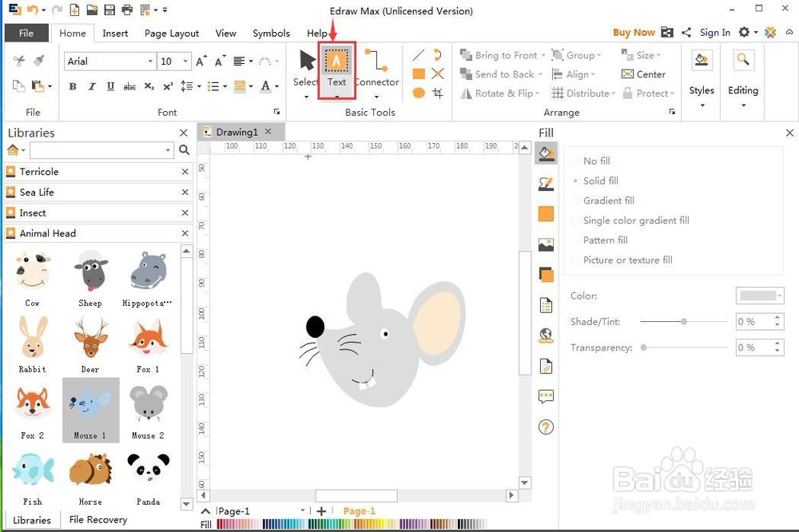Click the Center button in Arrange

click(x=643, y=74)
